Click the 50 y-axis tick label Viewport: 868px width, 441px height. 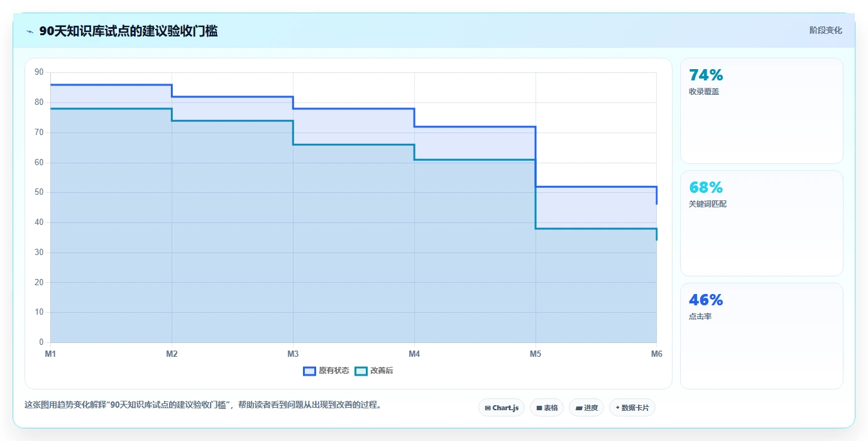point(39,192)
